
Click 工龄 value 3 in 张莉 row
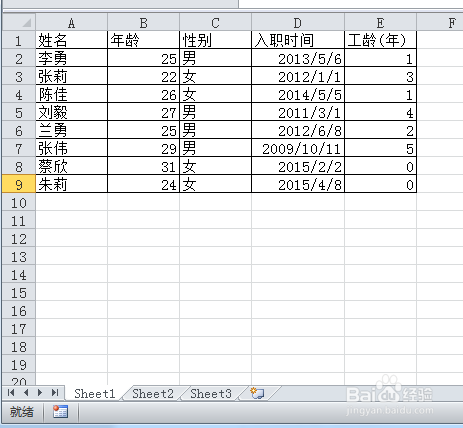[x=381, y=76]
